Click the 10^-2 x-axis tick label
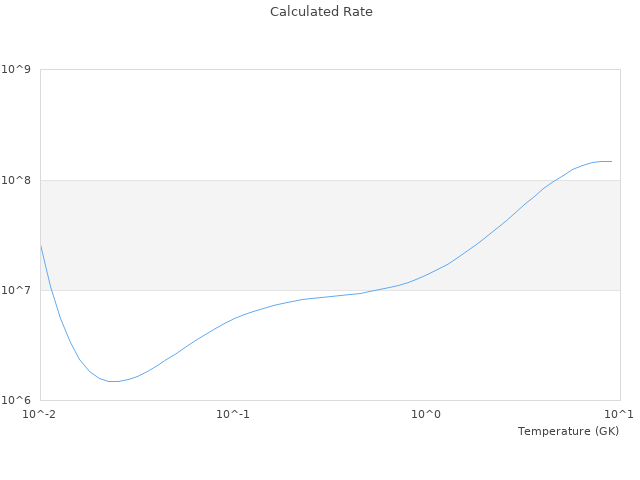Screen dimensions: 640x480 point(40,414)
